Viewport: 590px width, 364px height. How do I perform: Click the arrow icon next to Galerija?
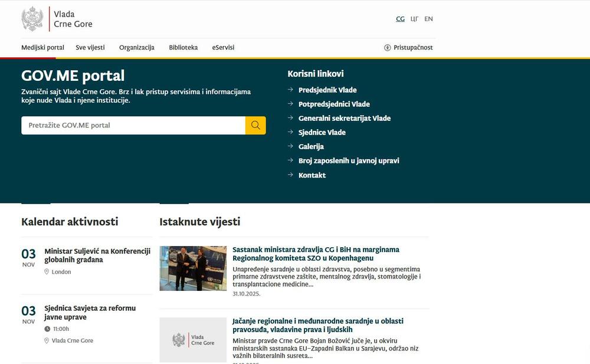click(290, 146)
